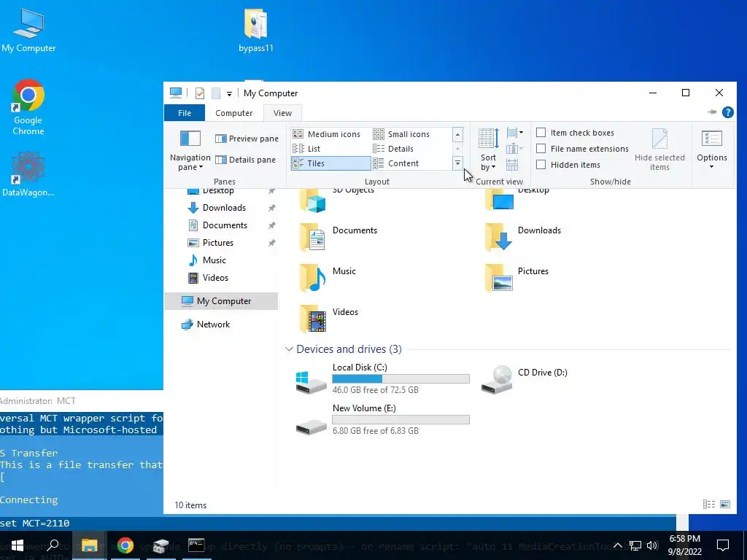This screenshot has height=560, width=747.
Task: Open the Windows Start menu
Action: [x=18, y=545]
